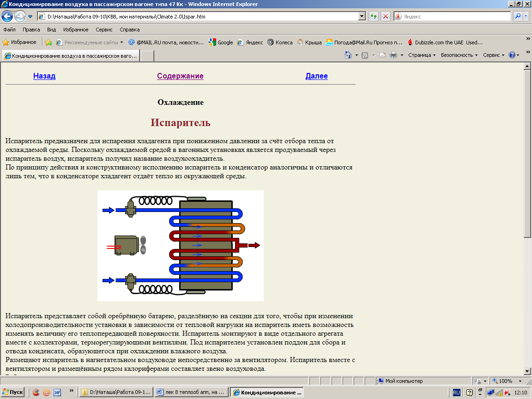Click the red Stop loading icon
Image resolution: width=532 pixels, height=399 pixels.
[x=386, y=16]
